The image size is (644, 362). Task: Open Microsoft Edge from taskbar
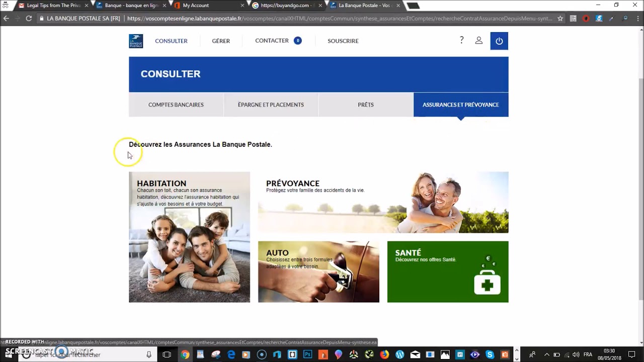[x=231, y=354]
